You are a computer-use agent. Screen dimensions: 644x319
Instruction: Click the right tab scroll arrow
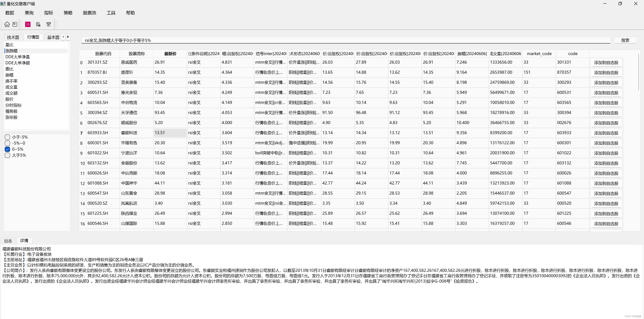(x=68, y=37)
